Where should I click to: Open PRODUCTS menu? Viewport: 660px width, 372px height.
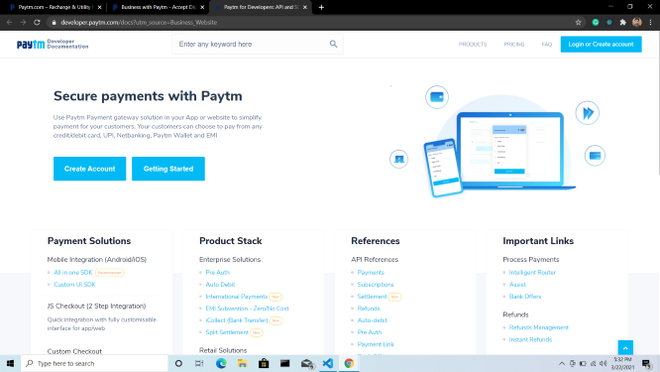tap(473, 44)
